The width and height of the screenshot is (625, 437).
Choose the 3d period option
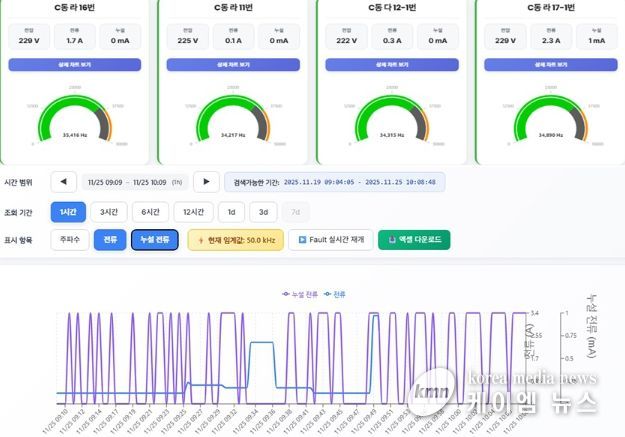click(x=264, y=211)
